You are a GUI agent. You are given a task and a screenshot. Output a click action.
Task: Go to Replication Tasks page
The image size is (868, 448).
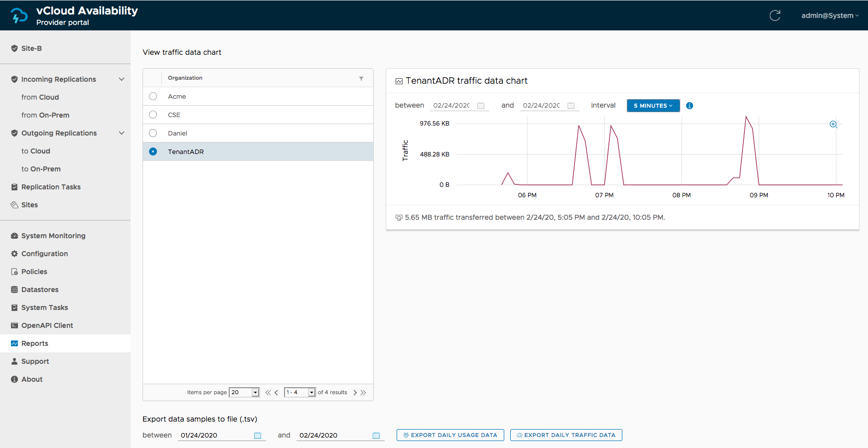click(51, 187)
